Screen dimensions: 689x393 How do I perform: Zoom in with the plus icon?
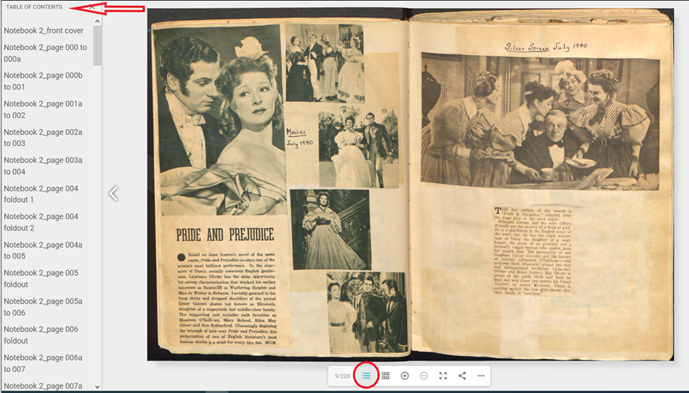point(405,376)
